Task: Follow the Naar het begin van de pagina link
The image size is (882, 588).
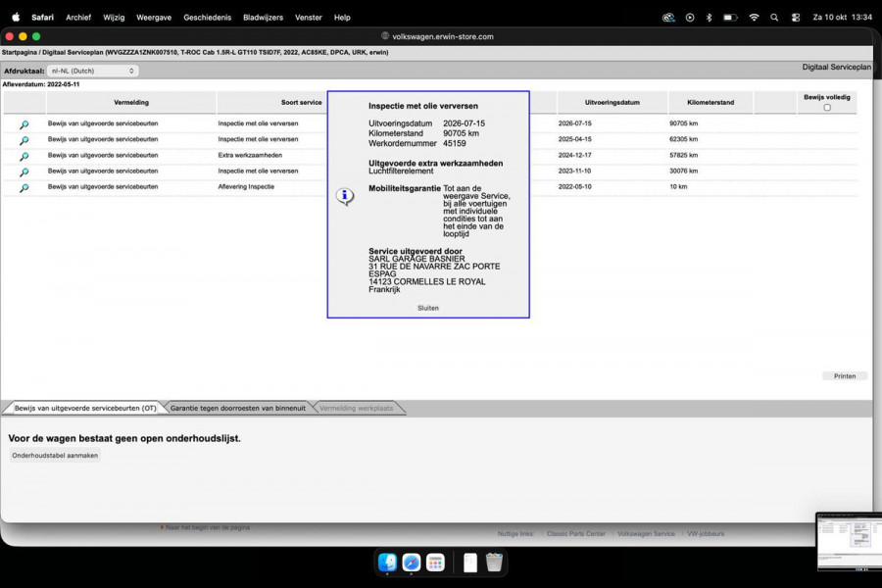Action: [x=208, y=527]
